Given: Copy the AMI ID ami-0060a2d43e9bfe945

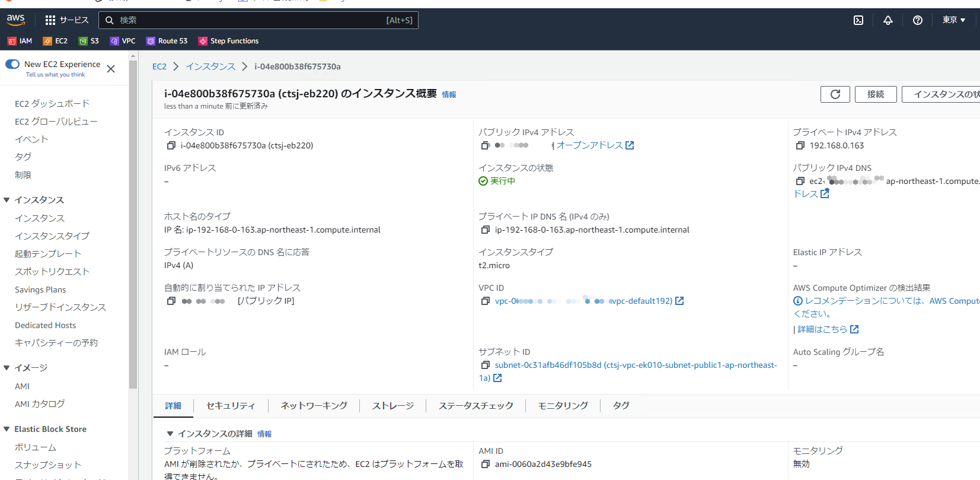Looking at the screenshot, I should 485,464.
